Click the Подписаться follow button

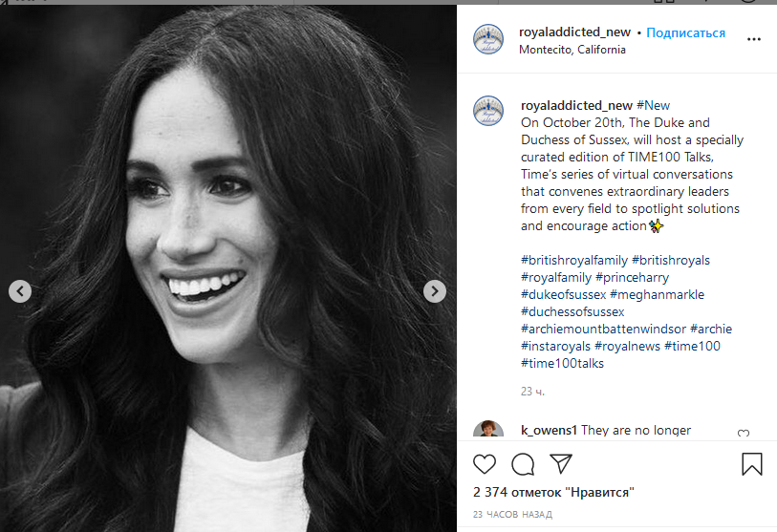click(x=685, y=32)
